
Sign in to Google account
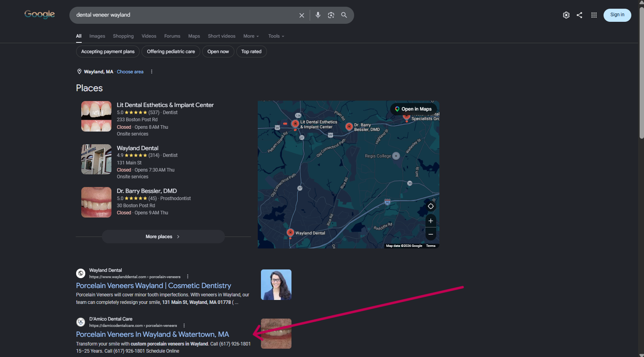[x=617, y=15]
